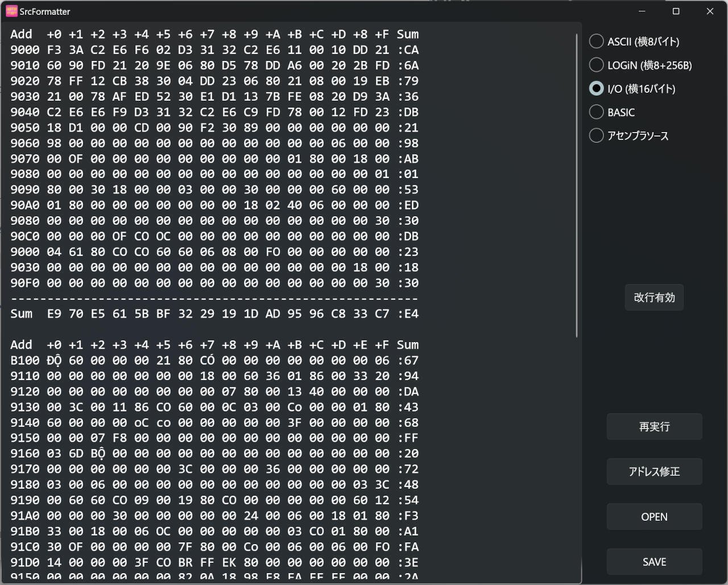Close the SrcFormatter window
728x585 pixels.
[710, 11]
